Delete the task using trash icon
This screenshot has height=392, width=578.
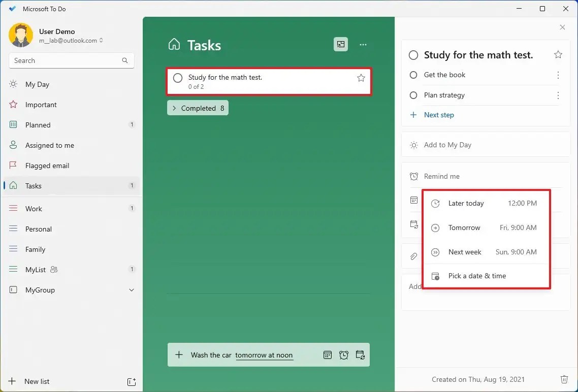(564, 379)
